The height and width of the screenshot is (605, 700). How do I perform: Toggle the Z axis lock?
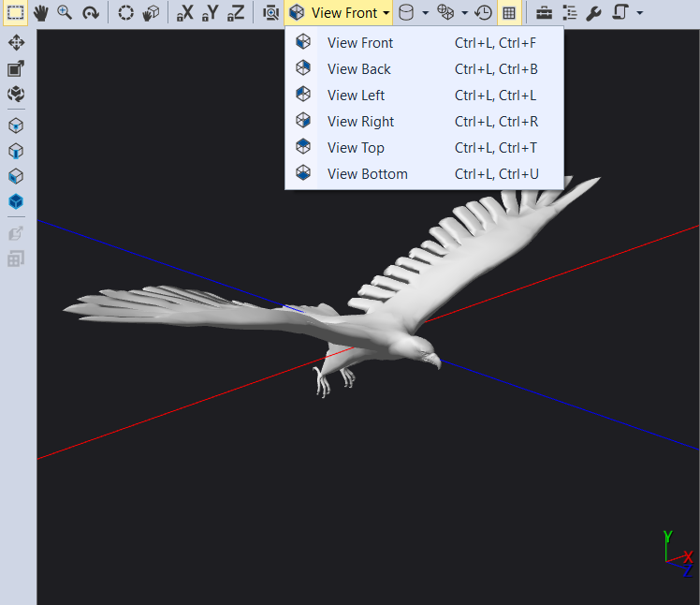tap(236, 13)
